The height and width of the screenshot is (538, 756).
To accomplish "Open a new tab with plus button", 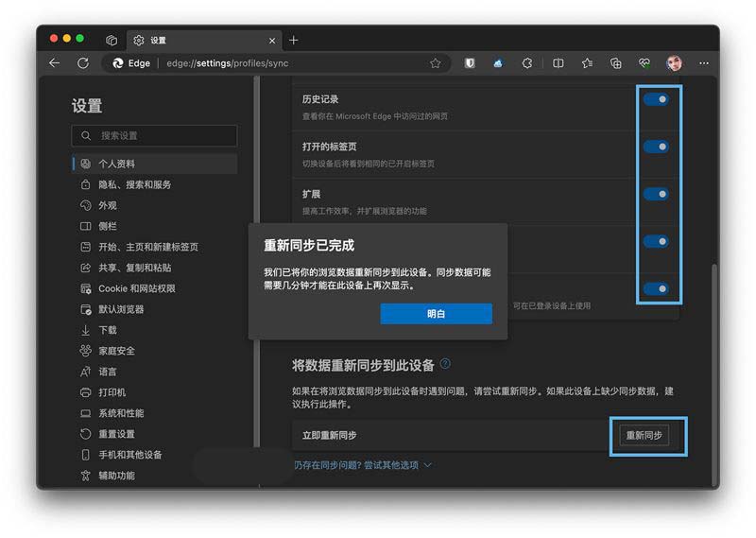I will pyautogui.click(x=294, y=40).
